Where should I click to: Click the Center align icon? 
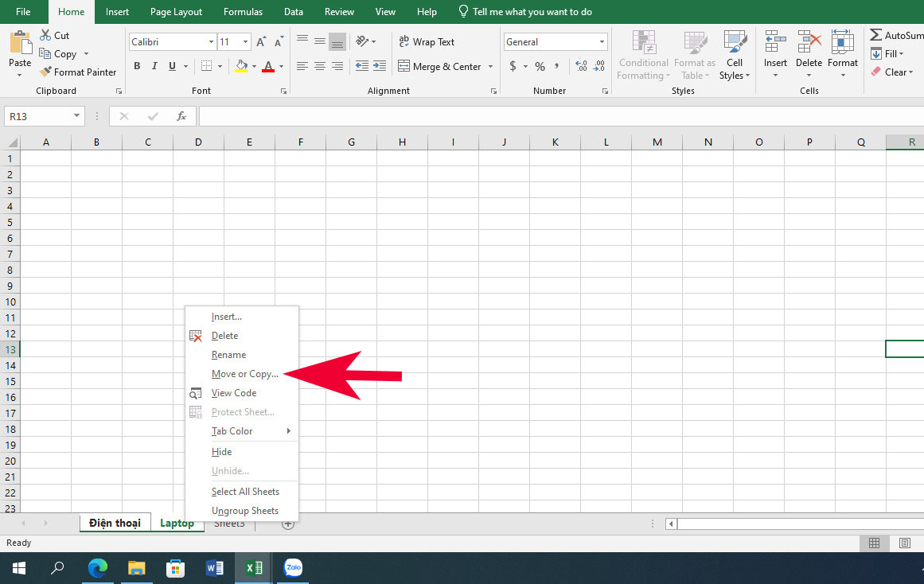pos(320,67)
